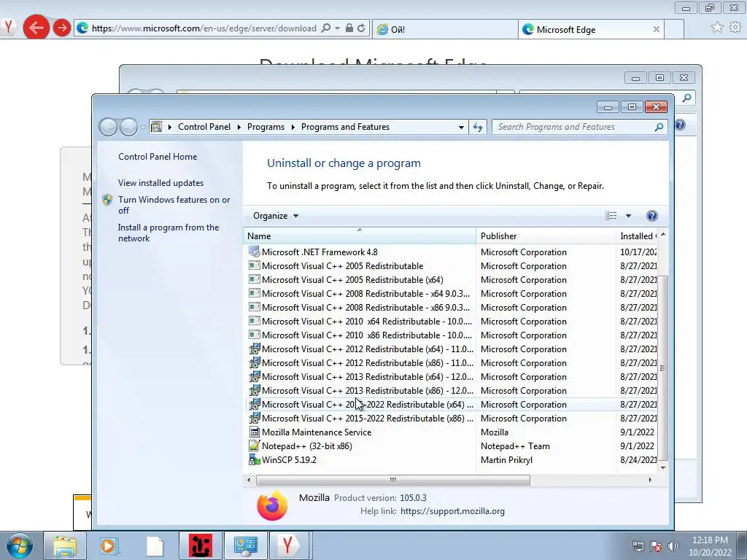This screenshot has width=747, height=560.
Task: Click the horizontal scrollbar right arrow
Action: (x=650, y=480)
